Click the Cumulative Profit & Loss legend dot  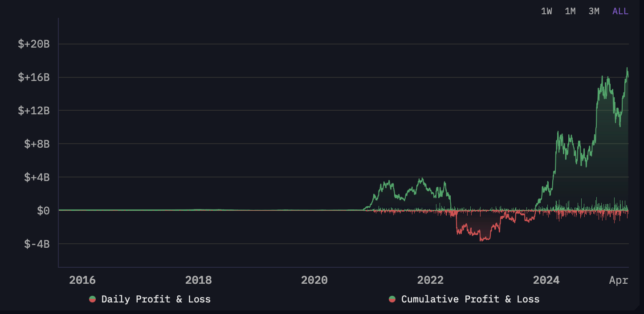[x=392, y=299]
